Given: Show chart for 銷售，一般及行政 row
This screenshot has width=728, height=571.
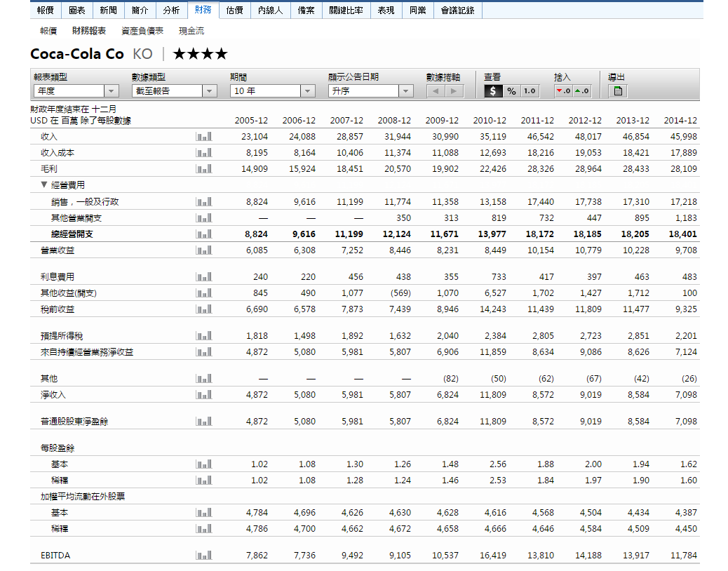Looking at the screenshot, I should point(204,202).
